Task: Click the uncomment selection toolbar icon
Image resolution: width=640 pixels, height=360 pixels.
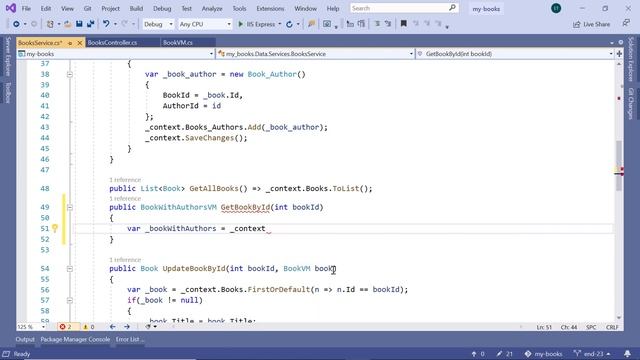Action: click(388, 24)
